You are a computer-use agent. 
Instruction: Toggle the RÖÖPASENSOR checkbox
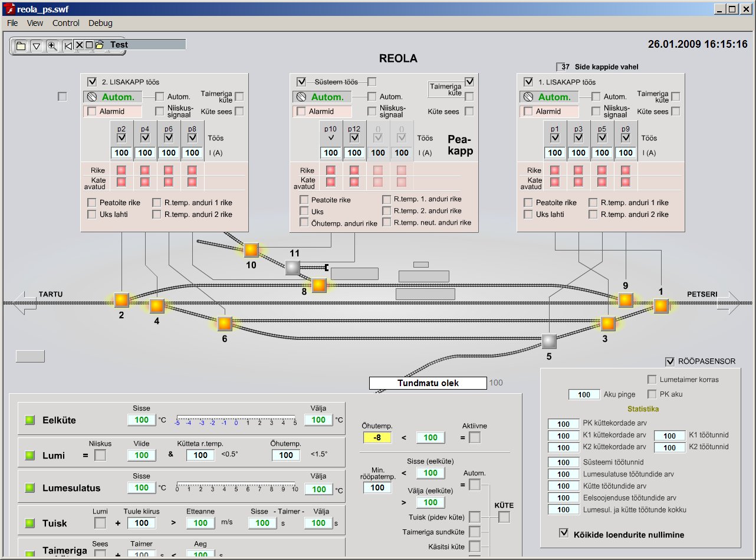[669, 361]
